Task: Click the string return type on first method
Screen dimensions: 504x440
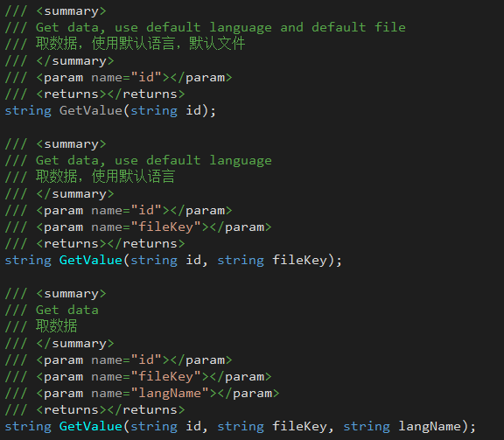Action: (x=28, y=111)
